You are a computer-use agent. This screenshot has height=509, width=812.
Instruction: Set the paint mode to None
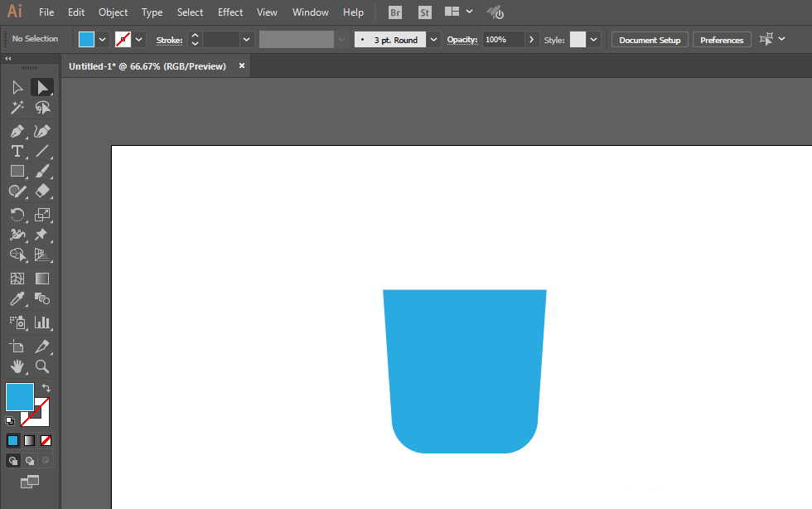46,440
